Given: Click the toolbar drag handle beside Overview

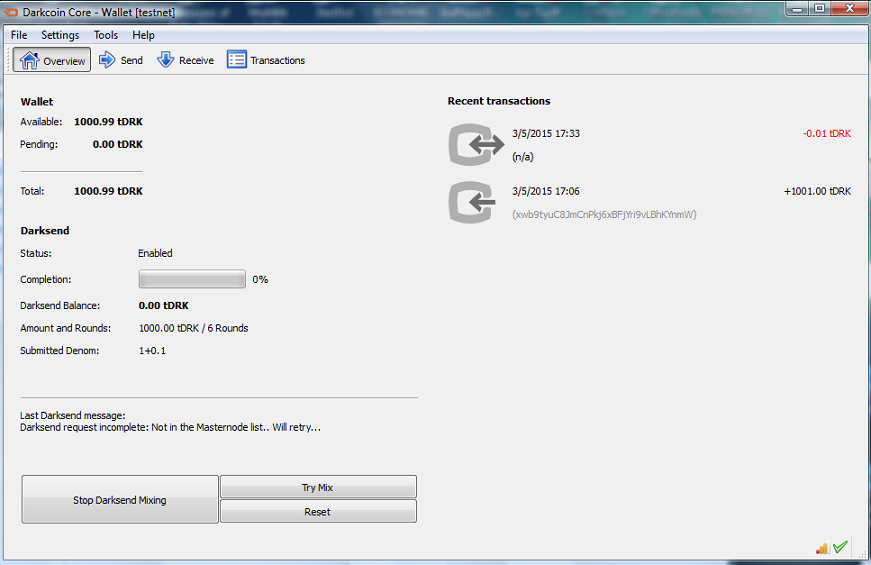Looking at the screenshot, I should coord(8,60).
